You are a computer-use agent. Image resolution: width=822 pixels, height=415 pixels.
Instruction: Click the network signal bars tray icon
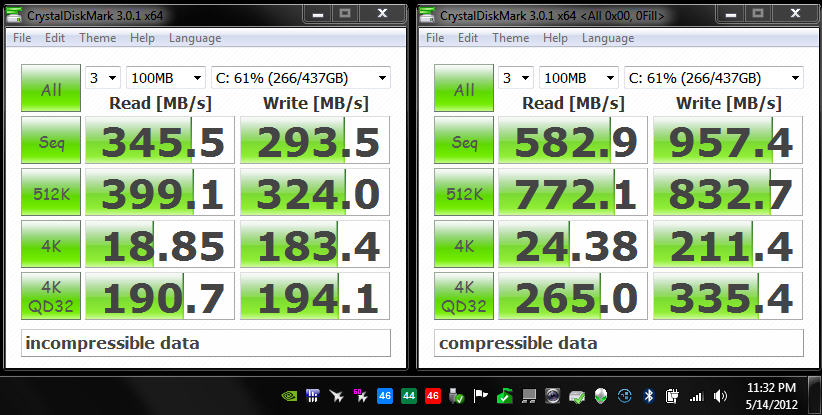(x=696, y=397)
